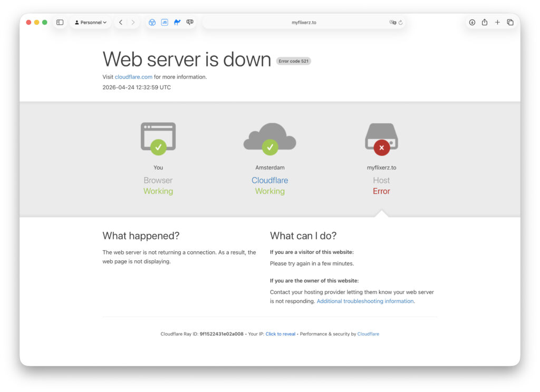Open the blue camel extension icon
The image size is (540, 392).
177,22
